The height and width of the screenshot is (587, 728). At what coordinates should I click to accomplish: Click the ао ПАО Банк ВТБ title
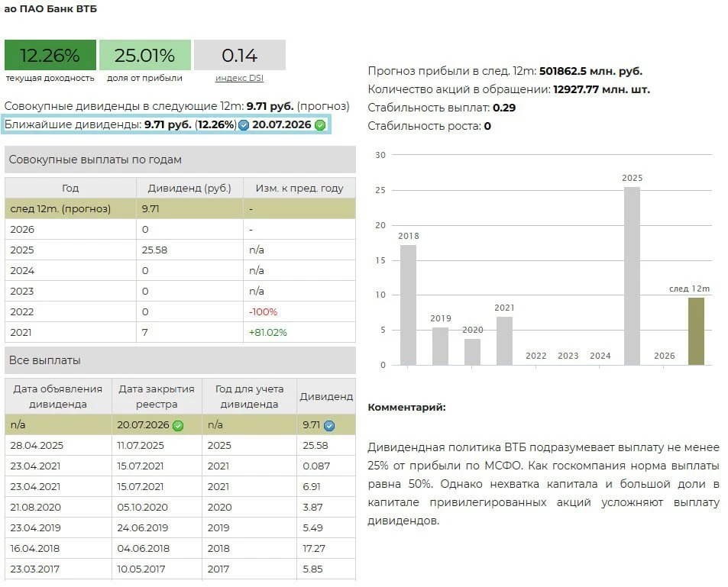point(50,9)
